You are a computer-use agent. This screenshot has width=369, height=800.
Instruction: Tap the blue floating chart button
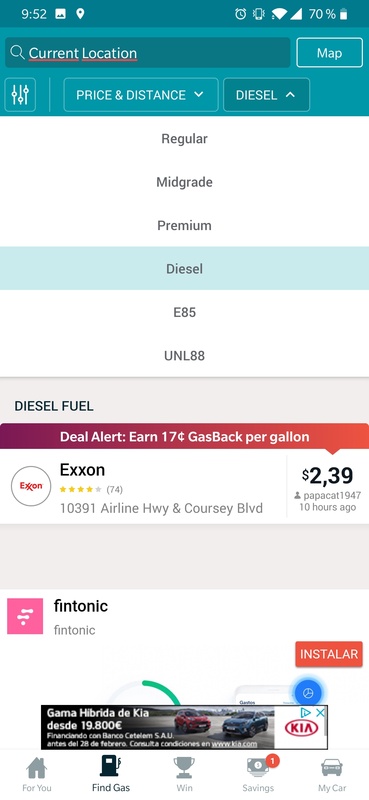pyautogui.click(x=308, y=693)
